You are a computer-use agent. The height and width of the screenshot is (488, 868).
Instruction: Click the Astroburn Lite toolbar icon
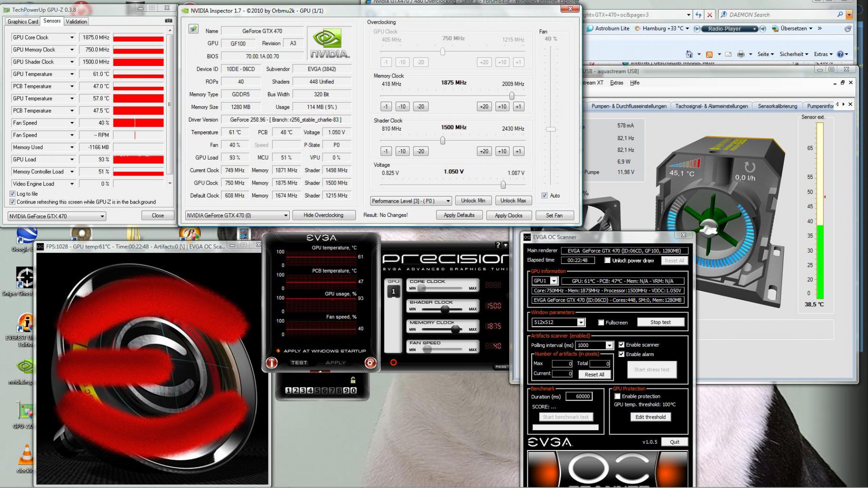[590, 28]
